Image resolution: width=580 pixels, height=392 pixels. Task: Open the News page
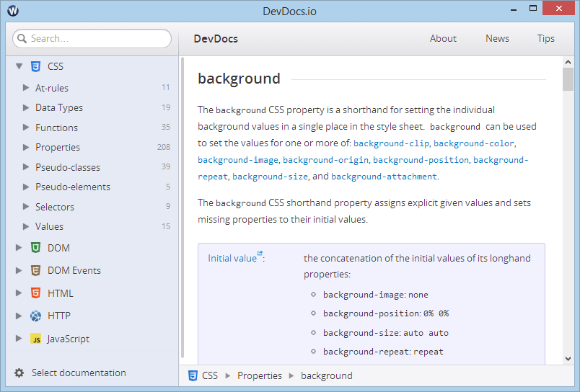tap(497, 38)
